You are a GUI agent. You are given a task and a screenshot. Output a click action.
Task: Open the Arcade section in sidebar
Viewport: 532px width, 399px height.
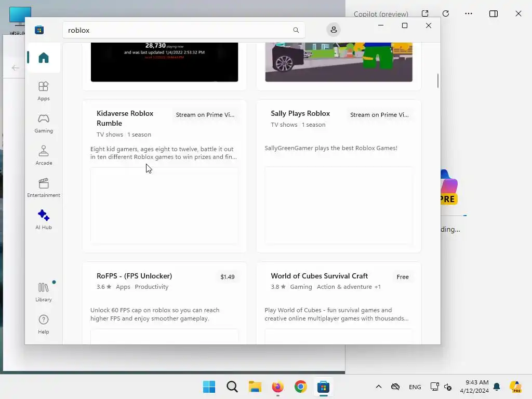tap(44, 155)
